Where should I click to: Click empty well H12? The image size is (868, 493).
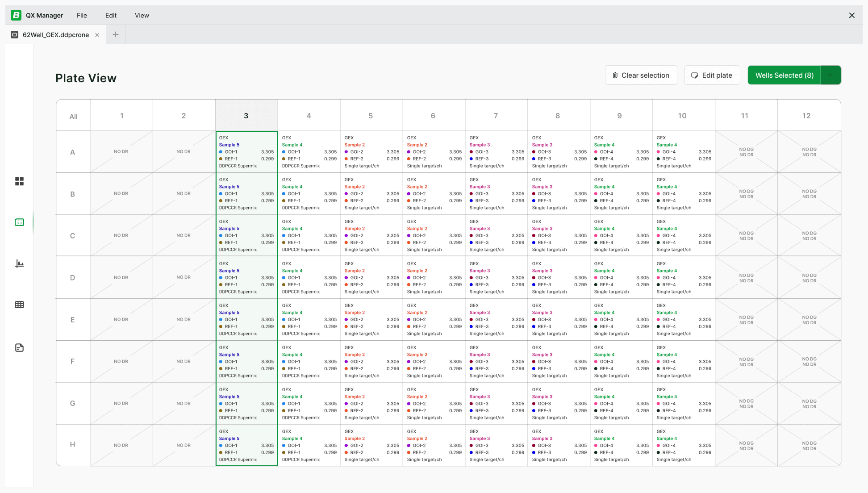[x=809, y=445]
